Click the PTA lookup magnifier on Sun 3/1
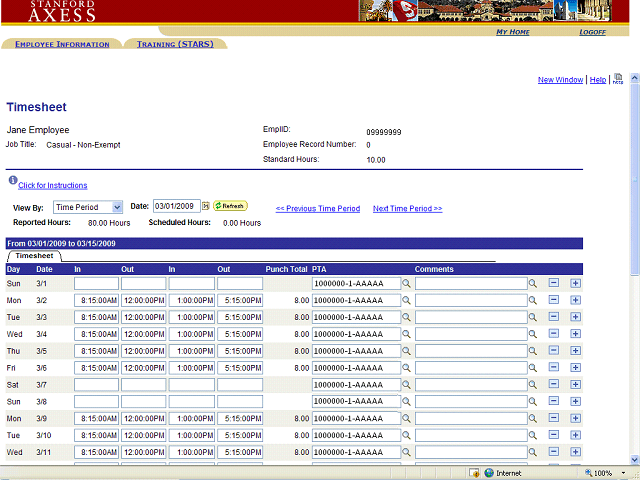The width and height of the screenshot is (640, 480). pyautogui.click(x=407, y=284)
